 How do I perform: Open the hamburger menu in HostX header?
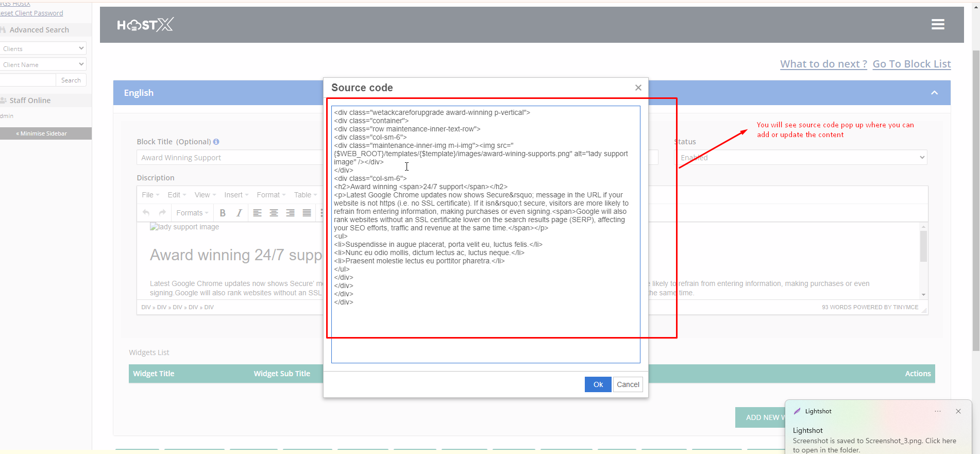[x=937, y=24]
